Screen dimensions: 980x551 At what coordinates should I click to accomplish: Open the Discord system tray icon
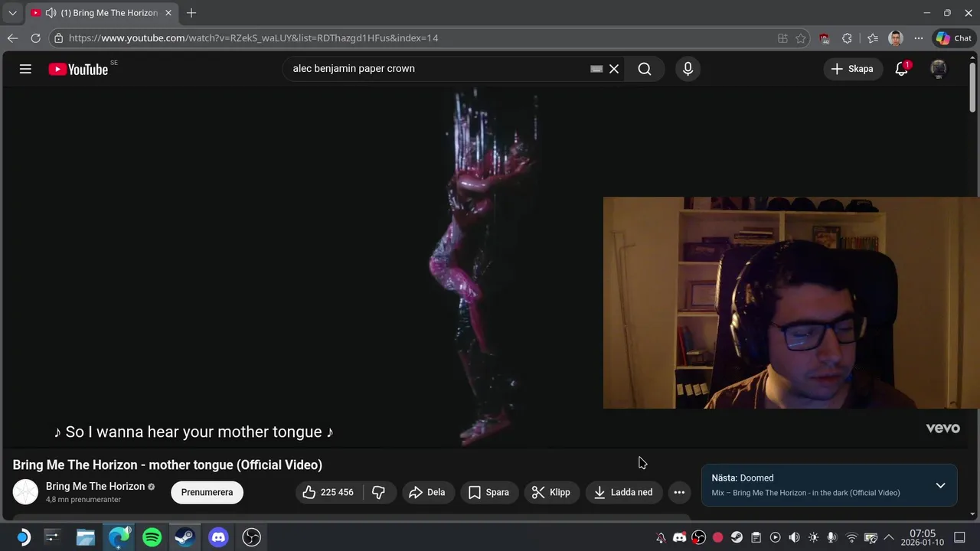click(x=679, y=537)
